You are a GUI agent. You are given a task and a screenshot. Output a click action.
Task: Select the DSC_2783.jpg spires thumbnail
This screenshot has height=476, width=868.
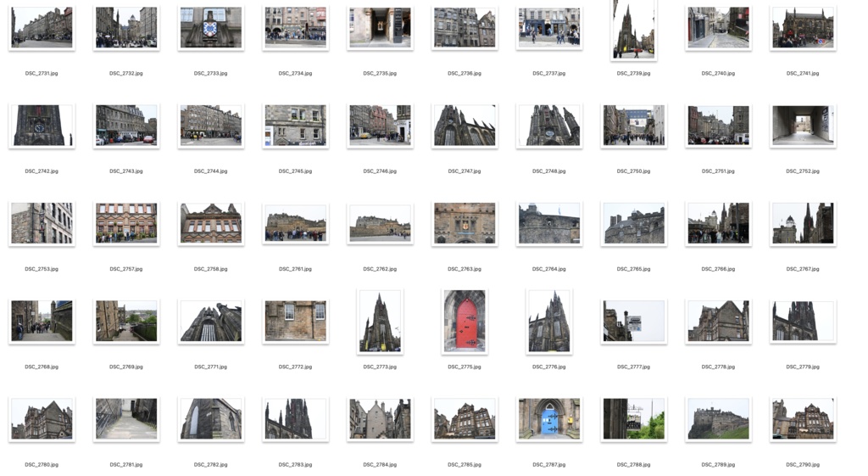[295, 418]
